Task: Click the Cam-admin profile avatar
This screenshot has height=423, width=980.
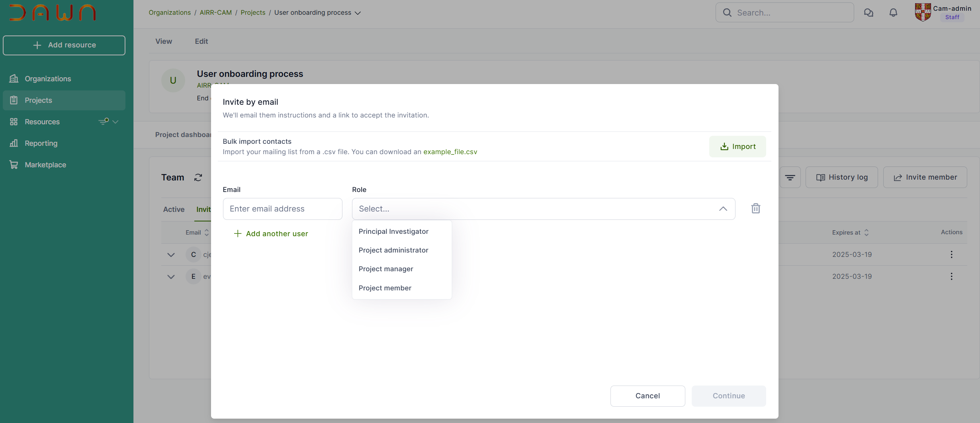Action: pos(923,12)
